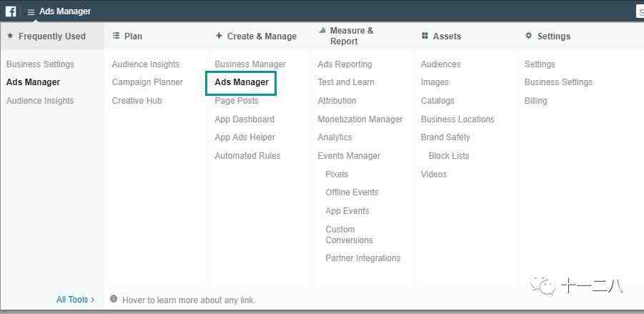Open Events Manager in Measure & Report
This screenshot has width=644, height=314.
pyautogui.click(x=349, y=156)
